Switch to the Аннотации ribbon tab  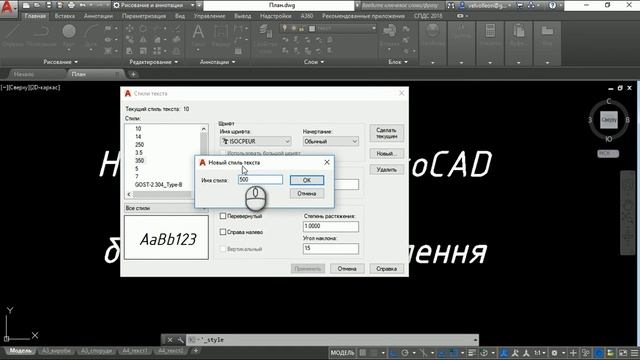pos(98,16)
